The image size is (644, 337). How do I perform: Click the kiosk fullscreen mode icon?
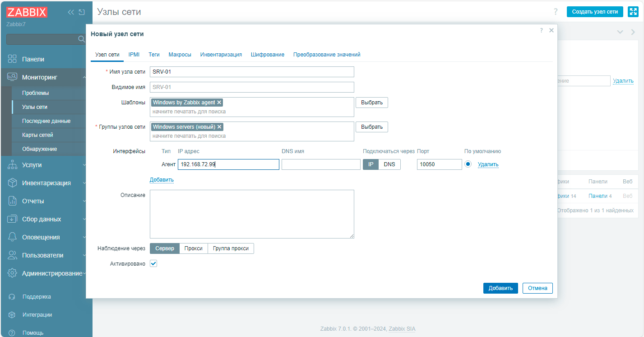coord(632,12)
